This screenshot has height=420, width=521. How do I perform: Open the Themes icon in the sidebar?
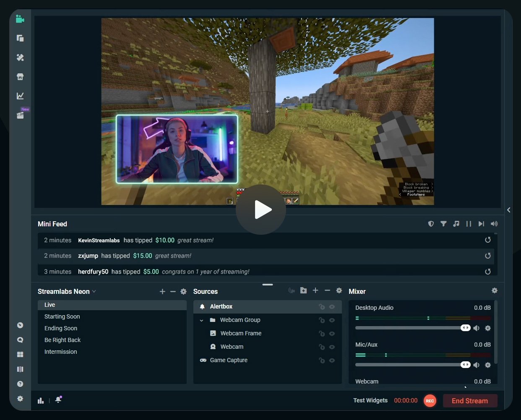tap(20, 57)
